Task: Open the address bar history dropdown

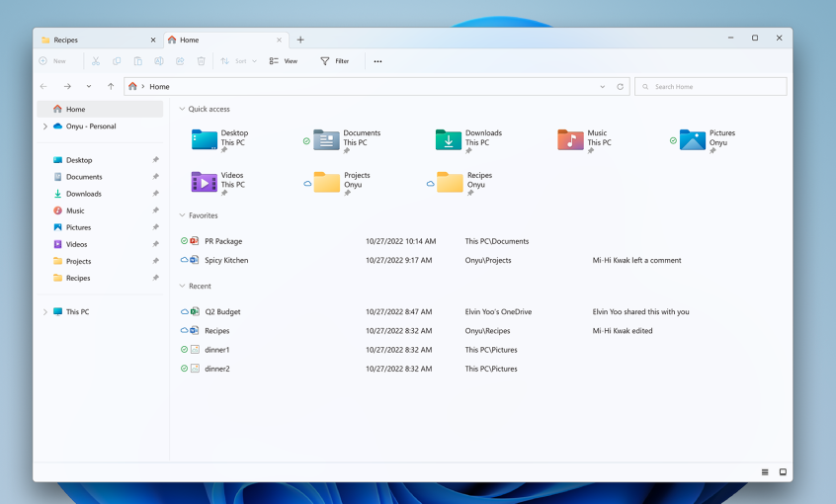Action: tap(603, 87)
